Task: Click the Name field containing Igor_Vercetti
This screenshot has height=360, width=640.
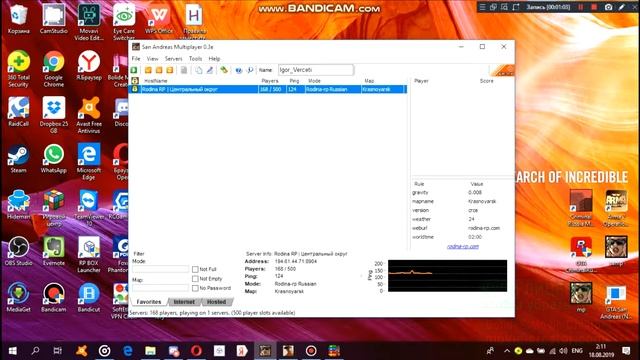Action: pos(316,70)
